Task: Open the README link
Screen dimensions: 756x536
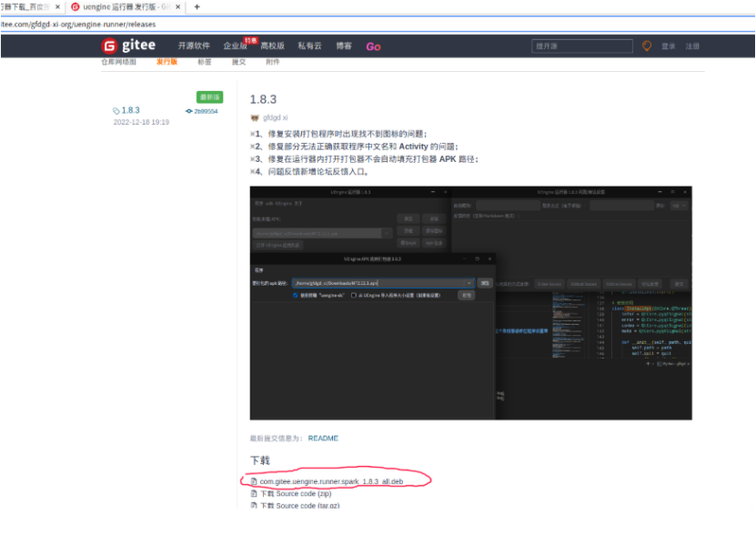Action: 323,438
